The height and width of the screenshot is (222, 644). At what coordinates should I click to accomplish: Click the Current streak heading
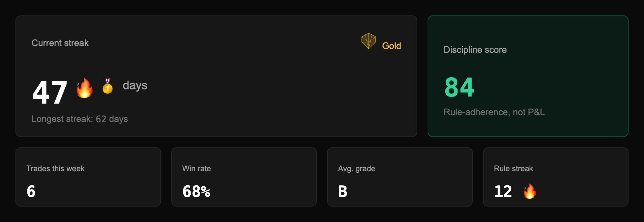[60, 43]
